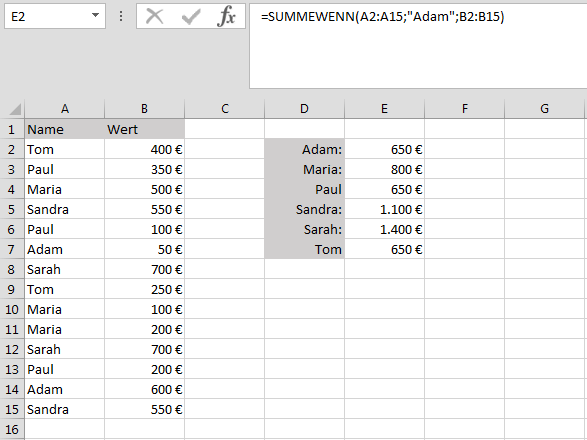Click cell B11 with '200 €'
The image size is (587, 440).
coord(145,329)
